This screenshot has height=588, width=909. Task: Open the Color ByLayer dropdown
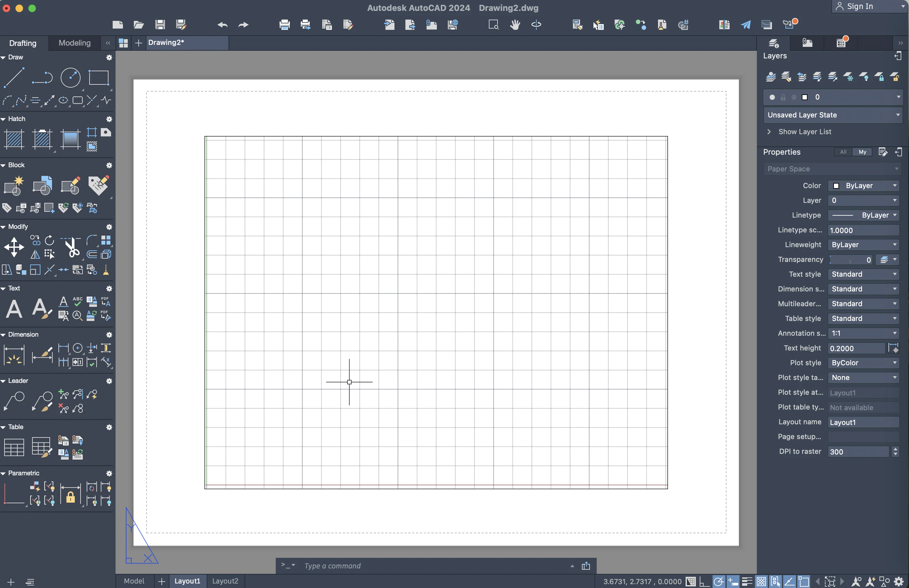click(863, 186)
